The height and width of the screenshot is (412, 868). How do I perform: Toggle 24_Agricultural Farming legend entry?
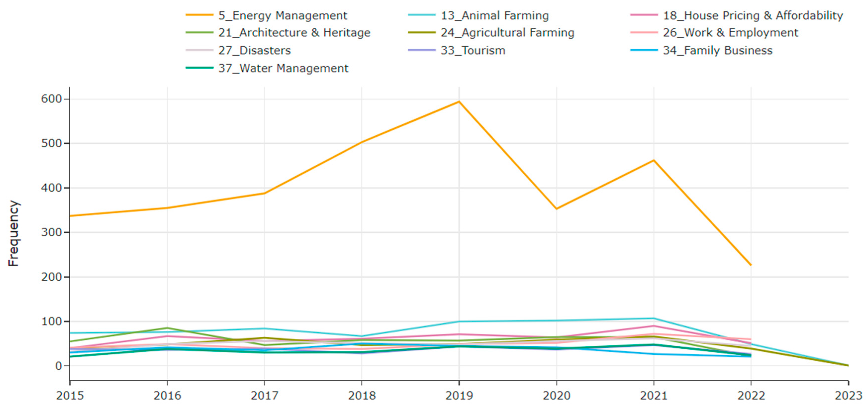pos(507,33)
